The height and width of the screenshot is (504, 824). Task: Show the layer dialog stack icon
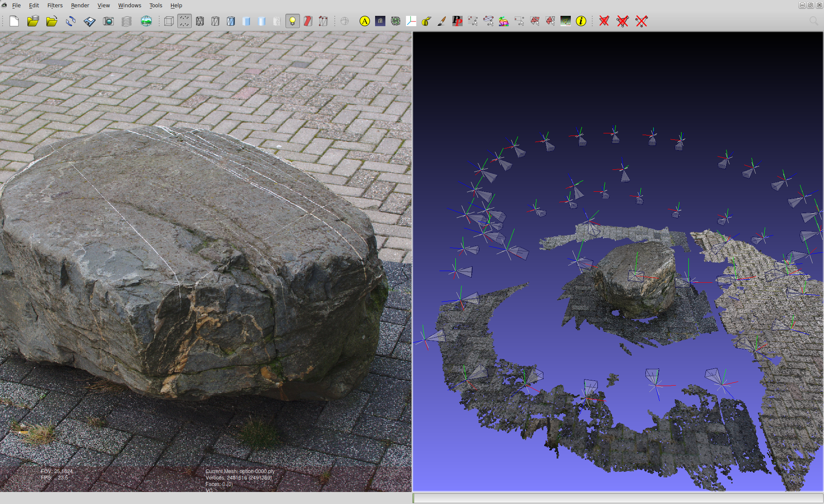point(127,21)
